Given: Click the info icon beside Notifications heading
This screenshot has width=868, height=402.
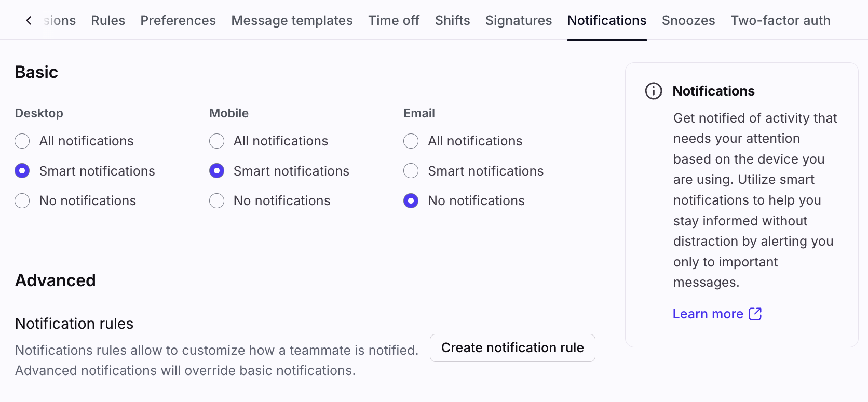Looking at the screenshot, I should (x=654, y=91).
